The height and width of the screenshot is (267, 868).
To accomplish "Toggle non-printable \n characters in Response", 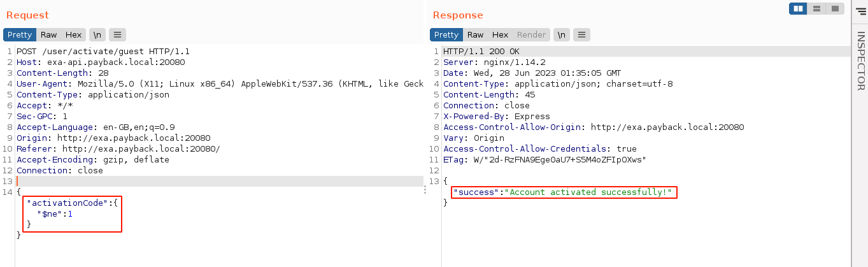I will click(x=561, y=35).
